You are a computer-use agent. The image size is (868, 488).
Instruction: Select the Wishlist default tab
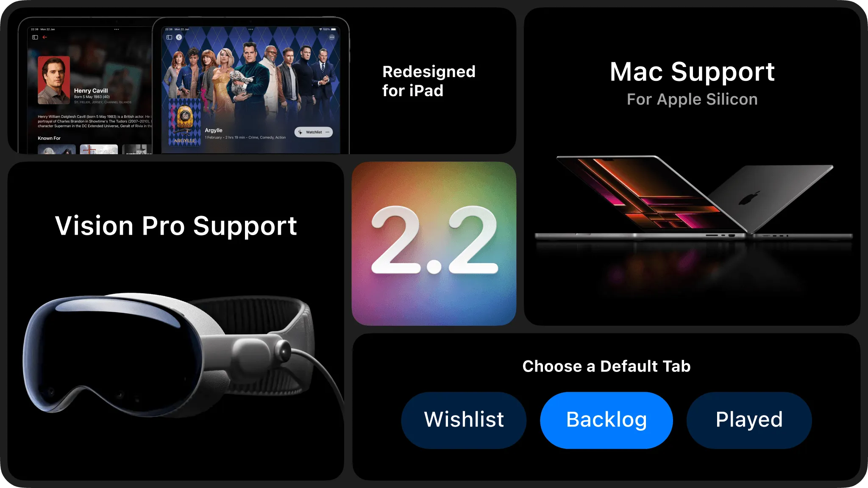click(x=464, y=419)
